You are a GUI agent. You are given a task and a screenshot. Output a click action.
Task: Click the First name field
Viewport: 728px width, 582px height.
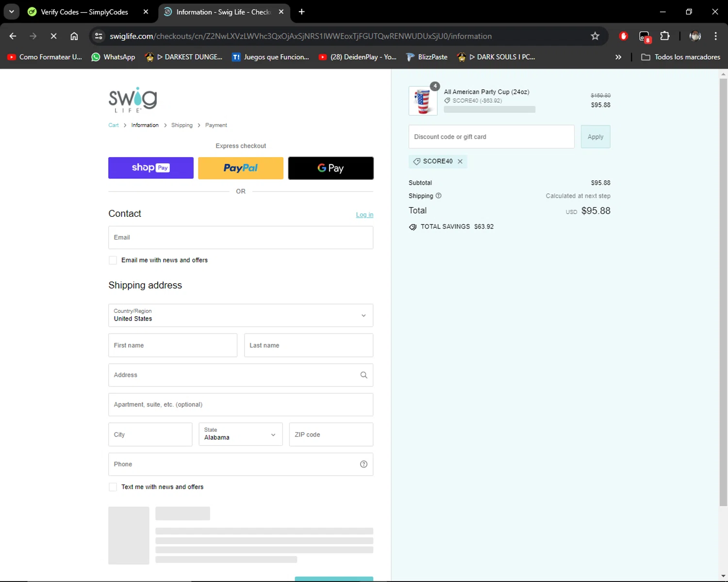[173, 345]
